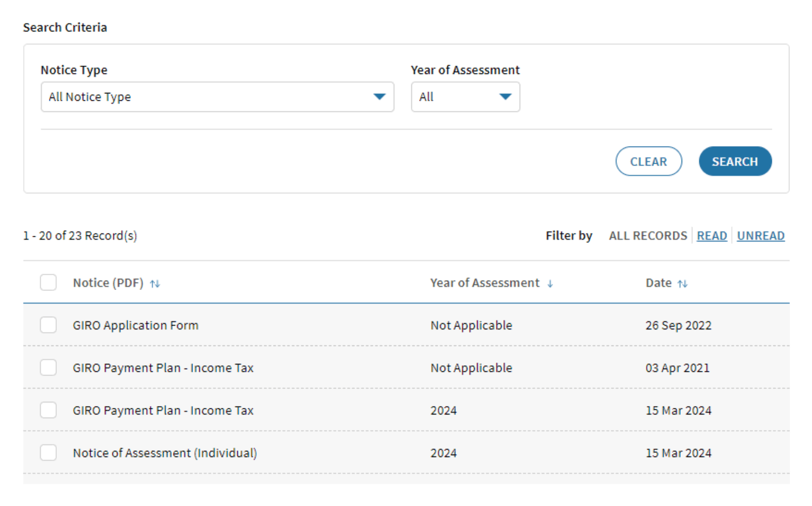
Task: Click the Notice Type dropdown arrow
Action: [x=379, y=97]
